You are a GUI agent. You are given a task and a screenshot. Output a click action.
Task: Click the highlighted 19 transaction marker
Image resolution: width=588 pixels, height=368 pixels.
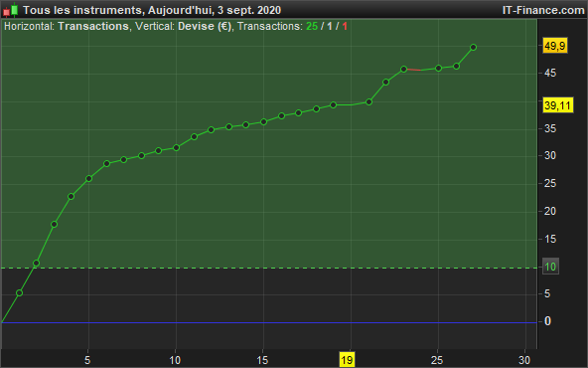[x=347, y=360]
